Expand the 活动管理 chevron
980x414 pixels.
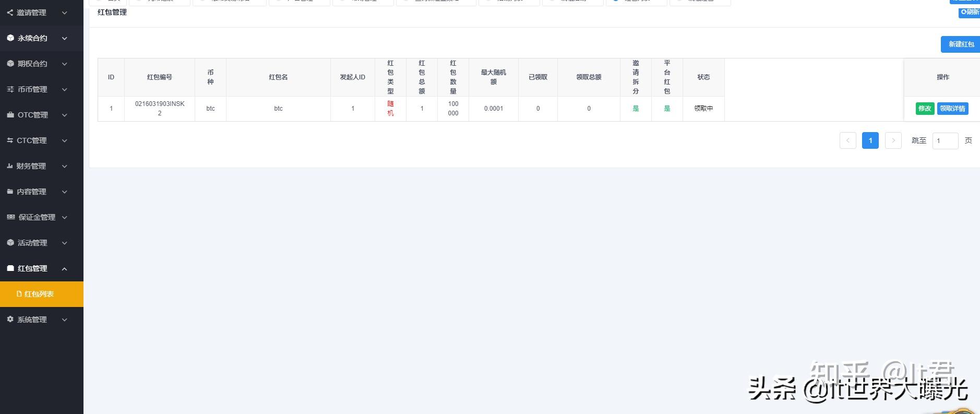(x=65, y=243)
